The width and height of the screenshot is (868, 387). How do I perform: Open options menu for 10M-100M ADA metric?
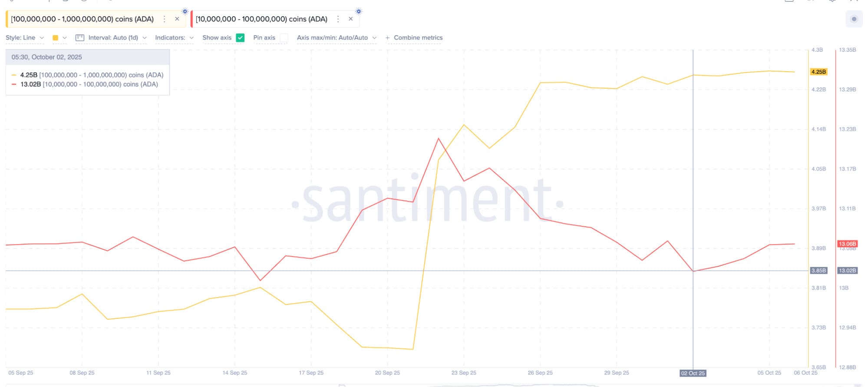(x=338, y=19)
